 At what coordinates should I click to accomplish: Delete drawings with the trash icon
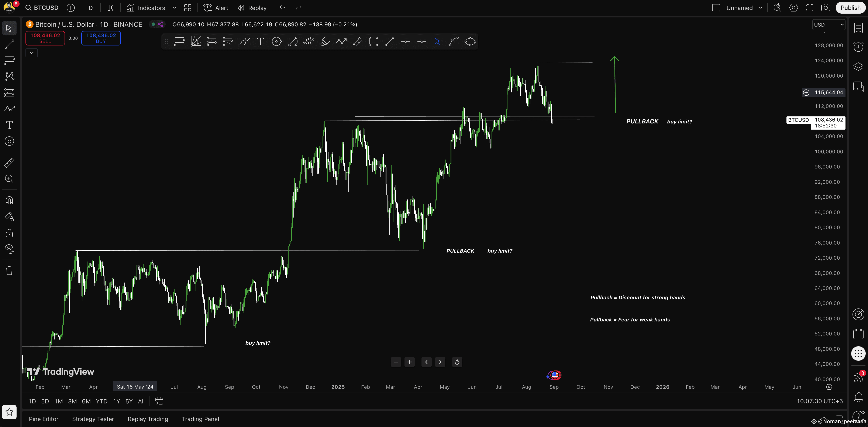click(x=9, y=271)
